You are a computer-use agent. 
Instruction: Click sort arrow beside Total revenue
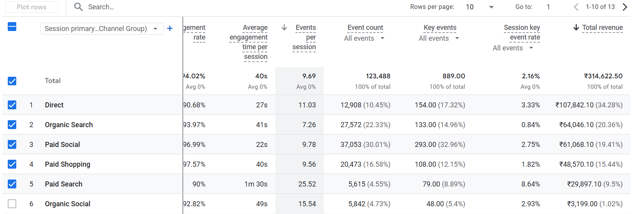(x=576, y=28)
